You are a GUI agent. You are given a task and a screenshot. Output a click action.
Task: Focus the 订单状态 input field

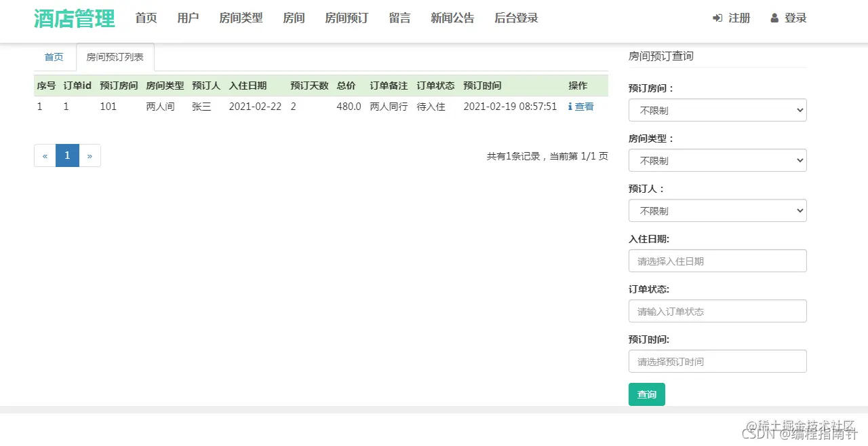tap(717, 311)
